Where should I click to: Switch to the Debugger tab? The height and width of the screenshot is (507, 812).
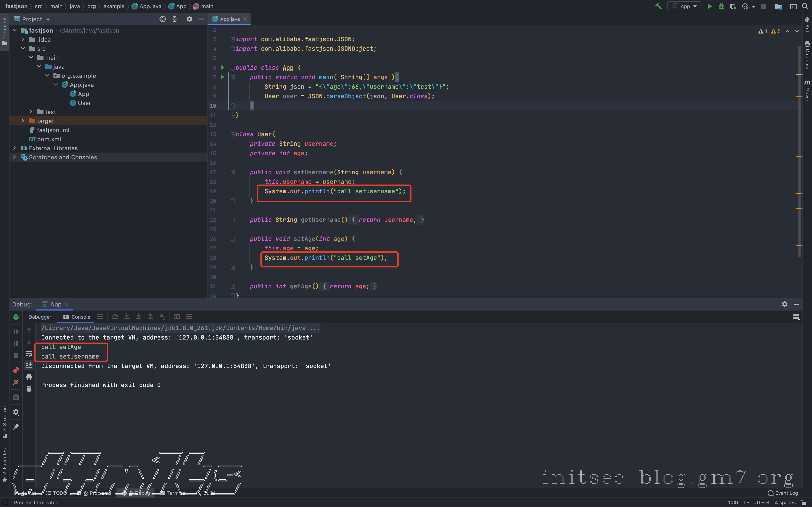click(x=40, y=317)
